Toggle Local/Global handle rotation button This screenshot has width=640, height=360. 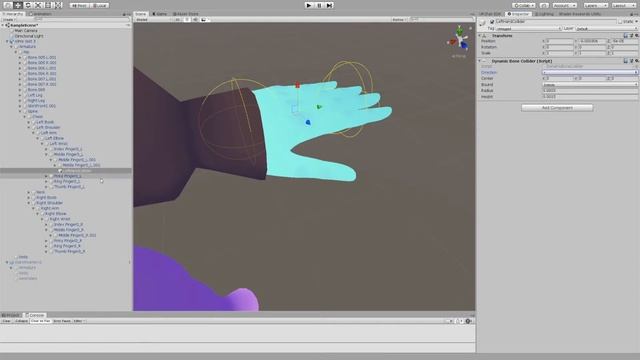[99, 6]
